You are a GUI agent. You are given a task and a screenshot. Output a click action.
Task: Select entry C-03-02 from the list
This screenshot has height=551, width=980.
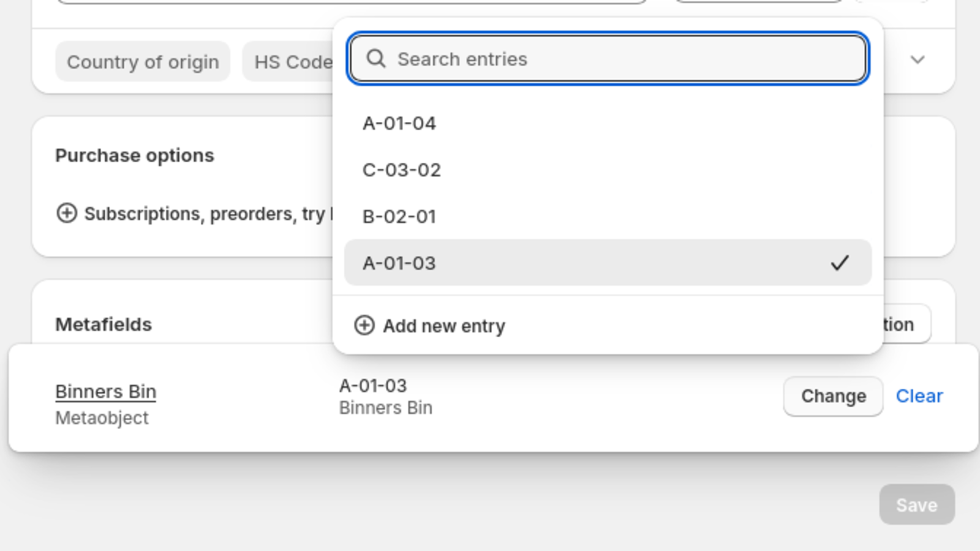click(608, 170)
